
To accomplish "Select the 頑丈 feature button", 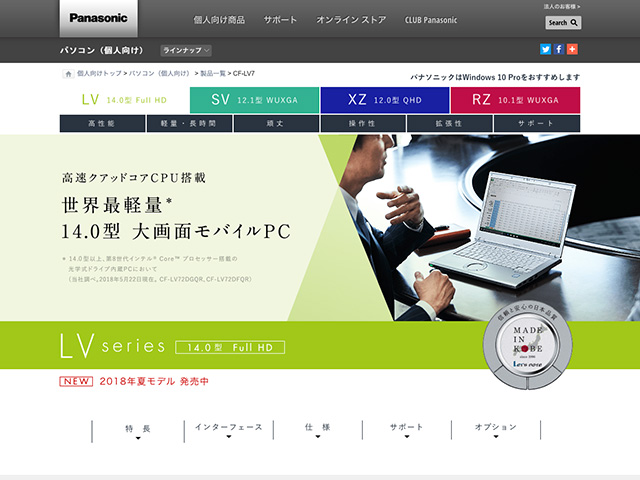I will (276, 124).
